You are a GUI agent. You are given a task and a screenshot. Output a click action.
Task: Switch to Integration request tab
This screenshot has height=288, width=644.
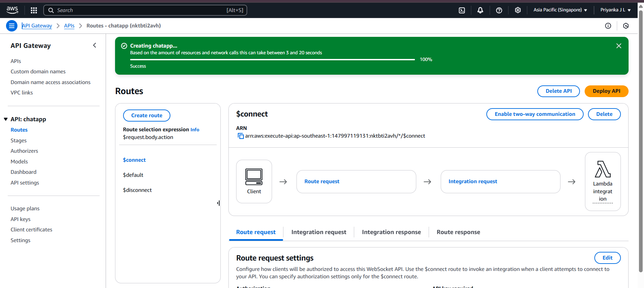[319, 232]
